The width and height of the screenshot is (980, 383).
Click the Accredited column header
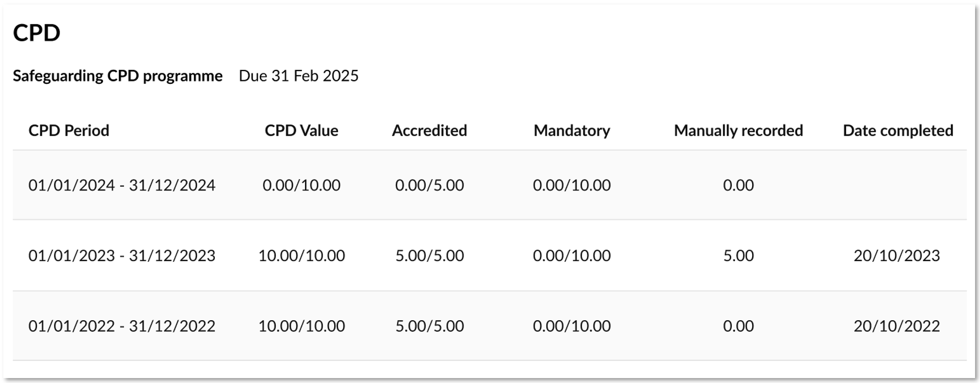click(x=429, y=131)
